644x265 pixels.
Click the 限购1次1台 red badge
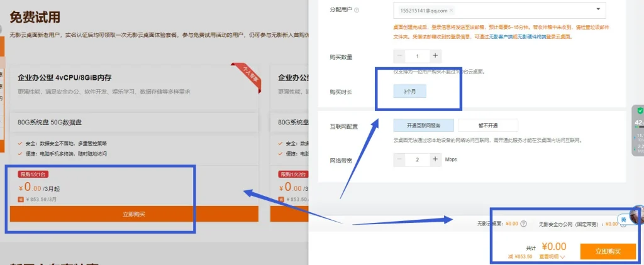[x=33, y=175]
